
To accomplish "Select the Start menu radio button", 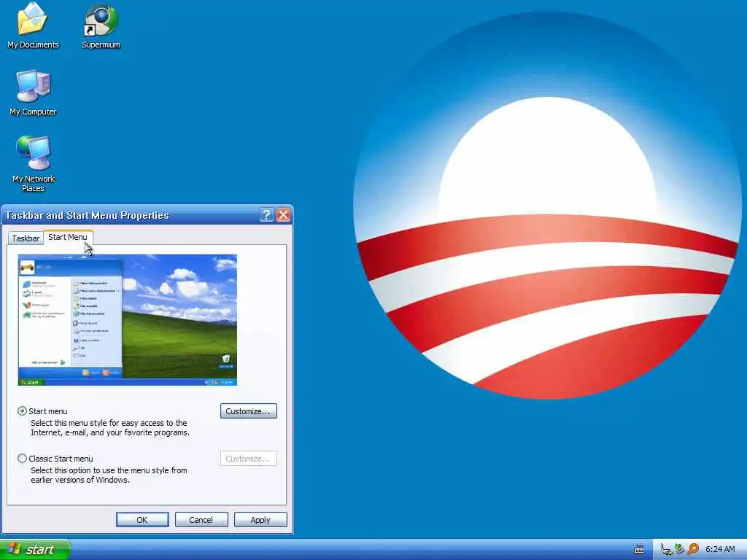I will click(22, 411).
